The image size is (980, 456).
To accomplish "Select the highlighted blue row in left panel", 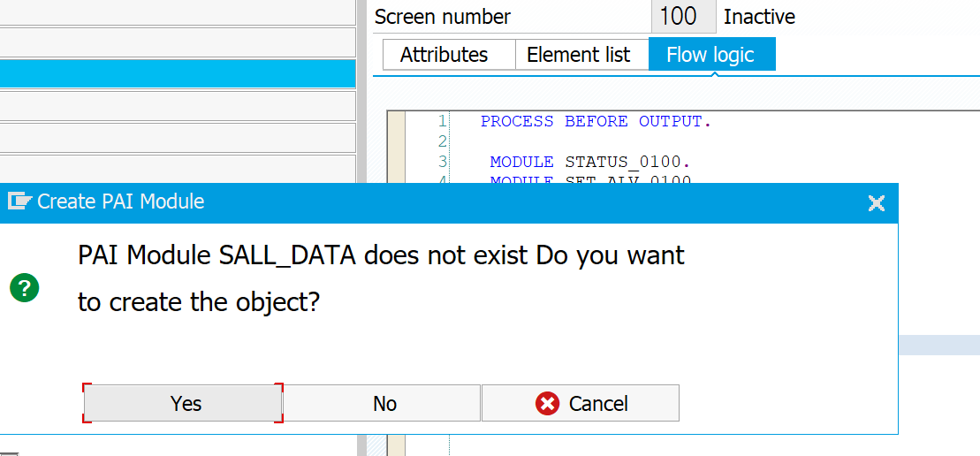I will [x=178, y=73].
